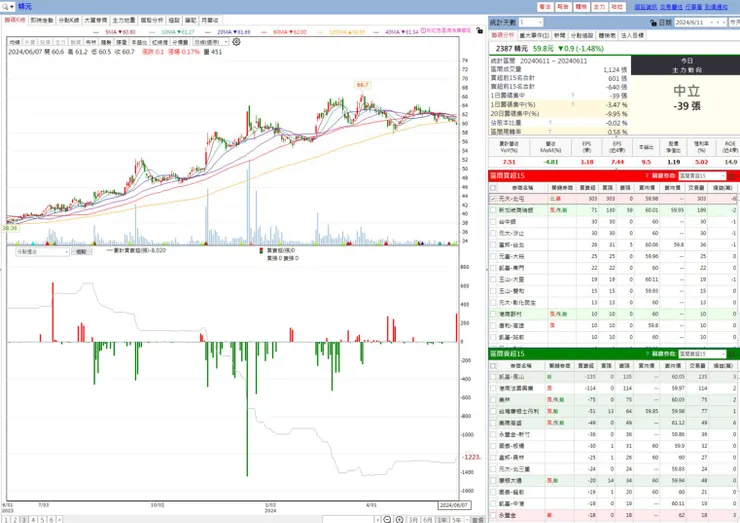This screenshot has width=740, height=523.
Task: Switch to 新聞 tab in right panel
Action: [x=559, y=35]
